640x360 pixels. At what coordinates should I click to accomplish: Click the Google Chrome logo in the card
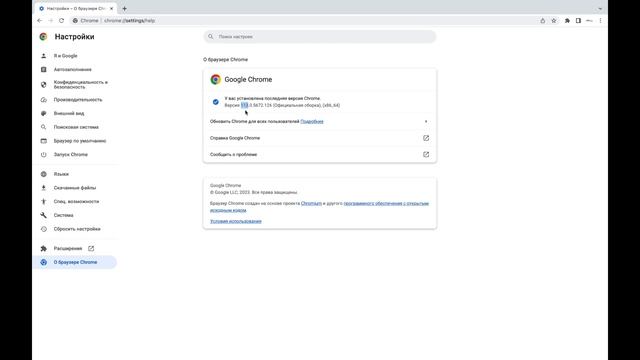tap(216, 79)
